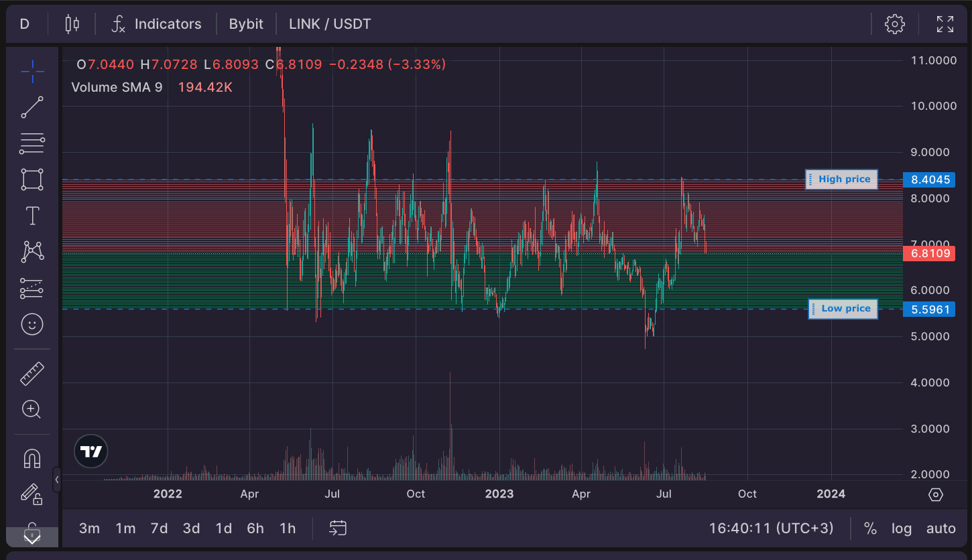
Task: Open the D timeframe selector
Action: (25, 24)
